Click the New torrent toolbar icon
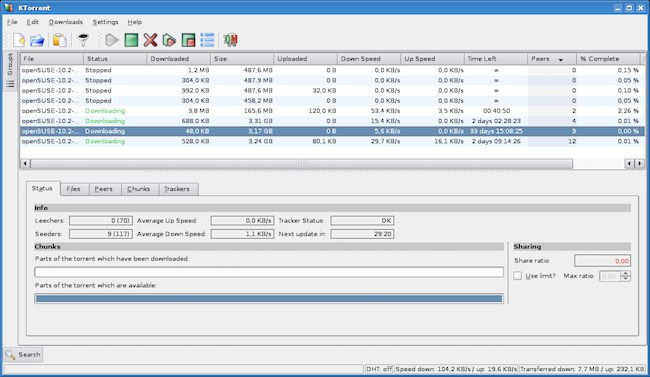 (x=19, y=40)
